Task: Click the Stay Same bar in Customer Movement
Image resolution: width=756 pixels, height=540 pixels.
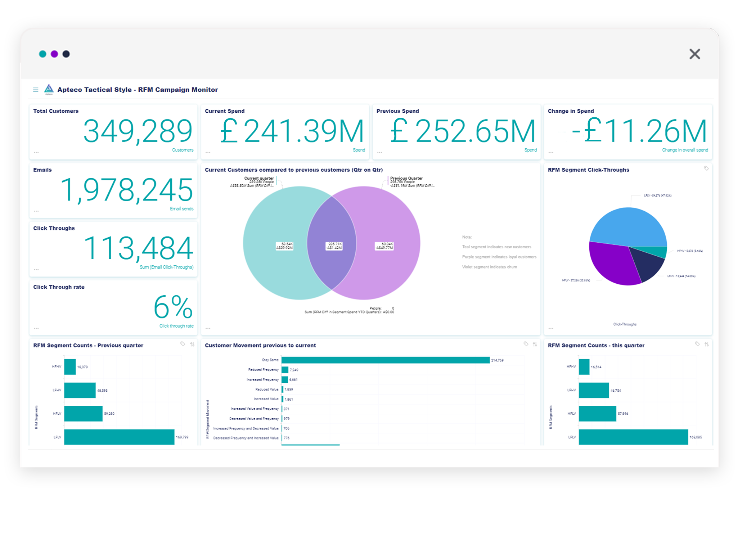Action: 385,360
